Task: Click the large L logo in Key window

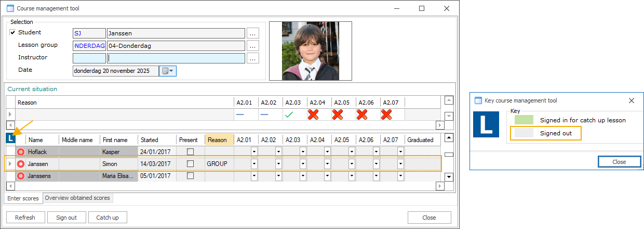Action: (x=487, y=124)
